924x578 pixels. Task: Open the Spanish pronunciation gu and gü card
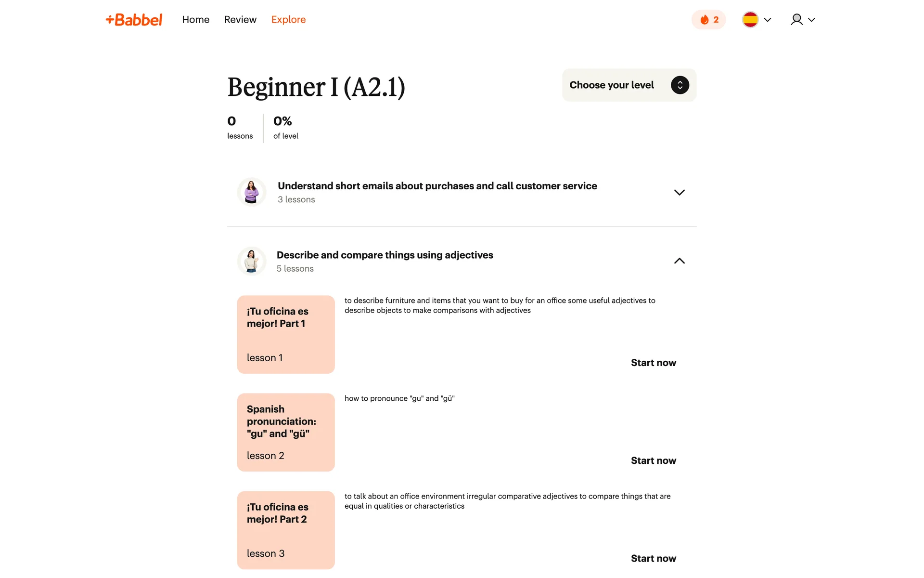286,433
